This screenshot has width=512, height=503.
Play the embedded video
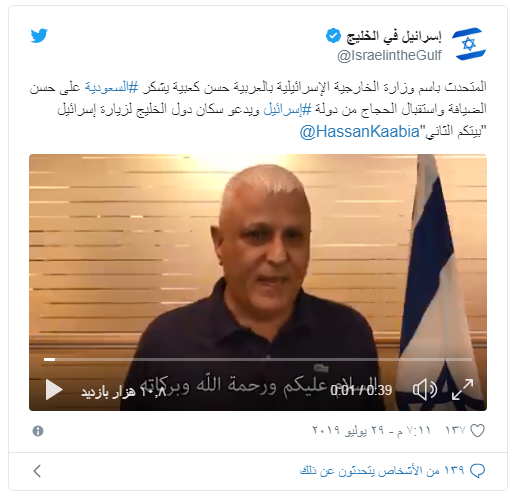pyautogui.click(x=54, y=389)
